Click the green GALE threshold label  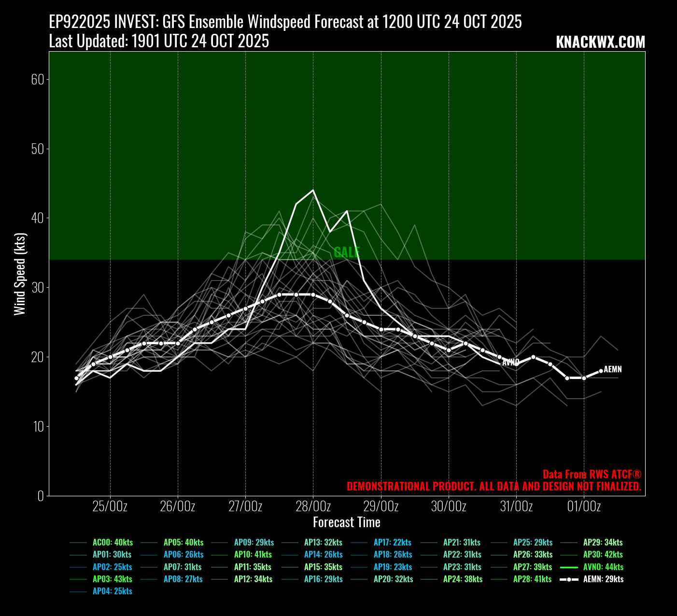pyautogui.click(x=347, y=252)
